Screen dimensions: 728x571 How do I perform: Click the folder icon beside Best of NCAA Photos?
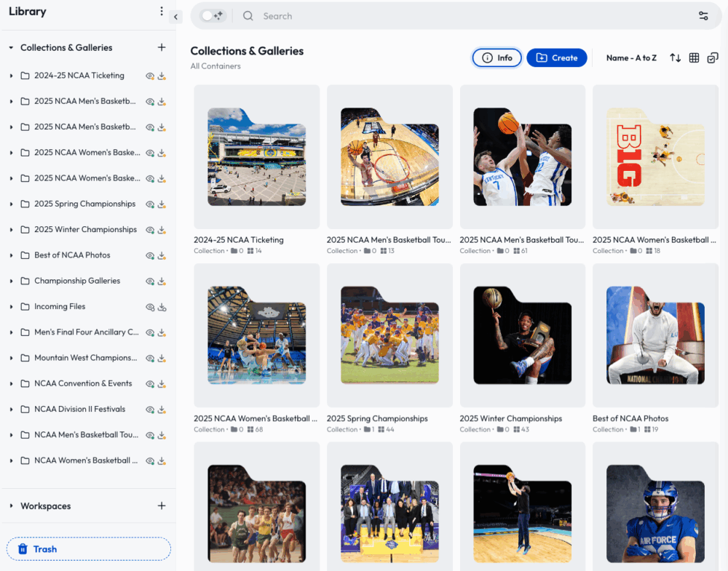(x=25, y=255)
